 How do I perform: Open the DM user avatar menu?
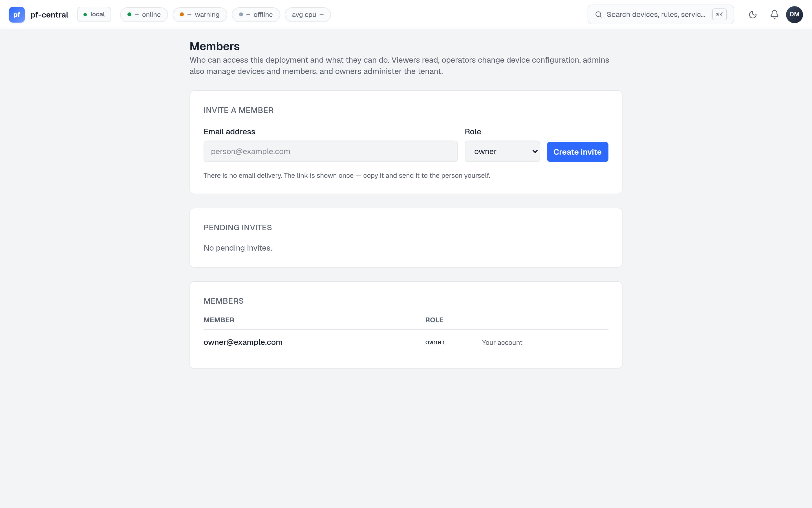click(x=794, y=14)
